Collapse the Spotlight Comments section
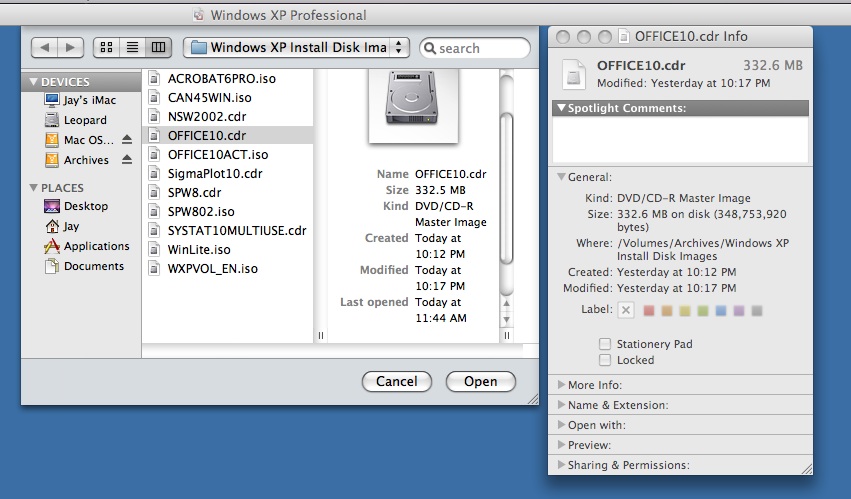This screenshot has width=851, height=499. (561, 108)
